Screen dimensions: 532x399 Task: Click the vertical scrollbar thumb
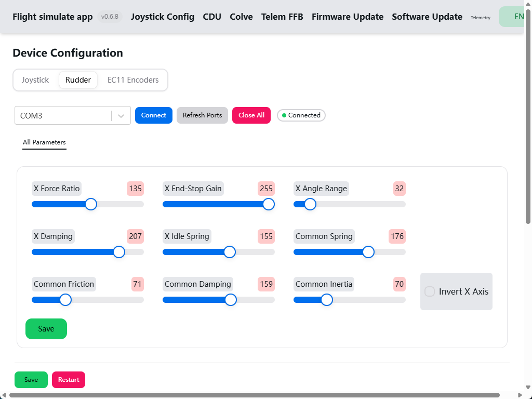(x=528, y=116)
